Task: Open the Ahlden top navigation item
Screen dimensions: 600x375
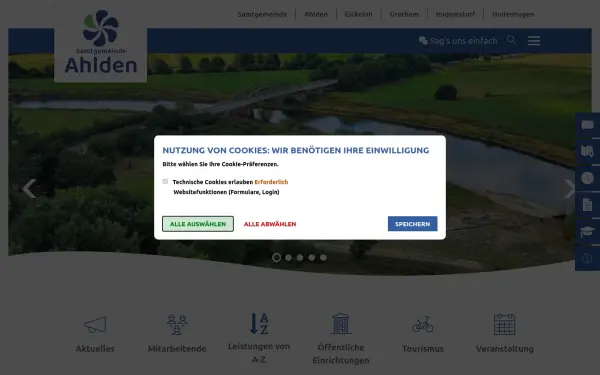Action: (316, 14)
